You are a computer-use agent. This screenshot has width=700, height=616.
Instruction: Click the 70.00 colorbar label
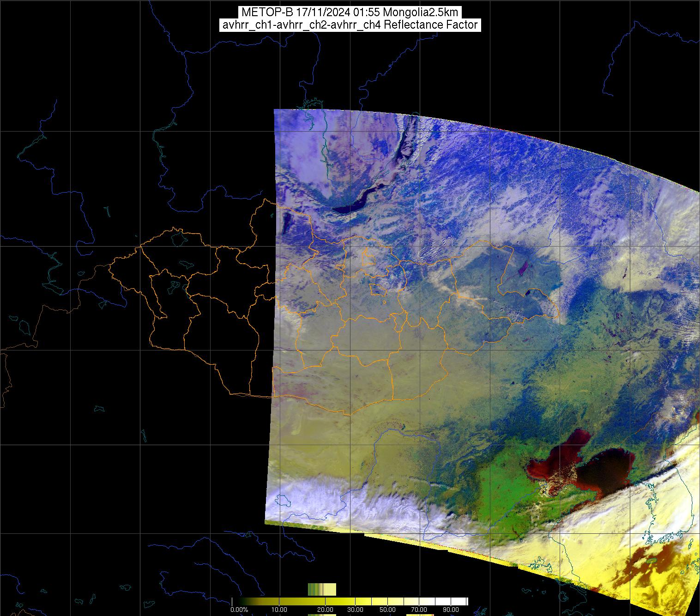[x=419, y=610]
